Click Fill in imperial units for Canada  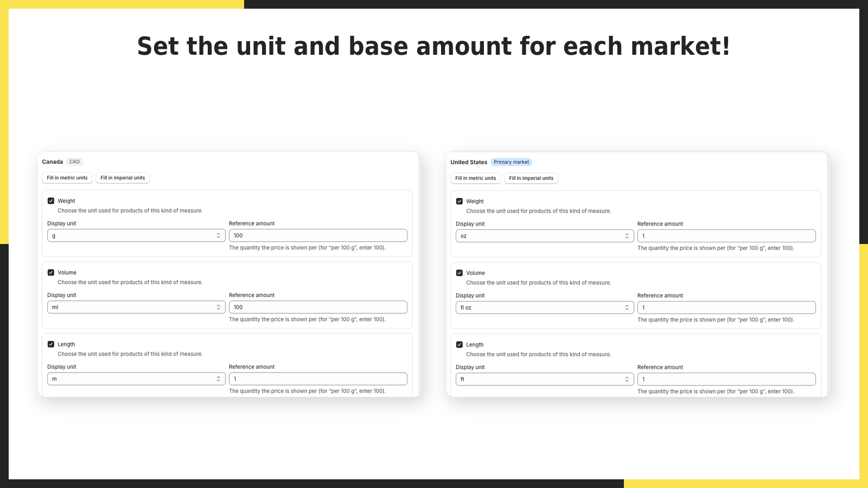click(123, 178)
